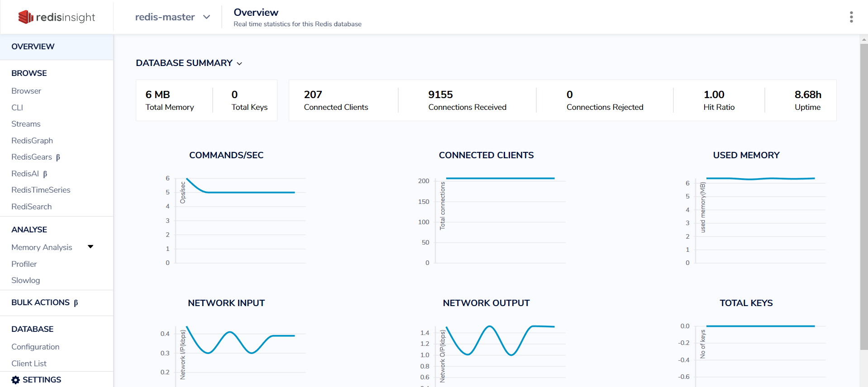Click the Total Keys chart
The image size is (868, 387).
(752, 355)
